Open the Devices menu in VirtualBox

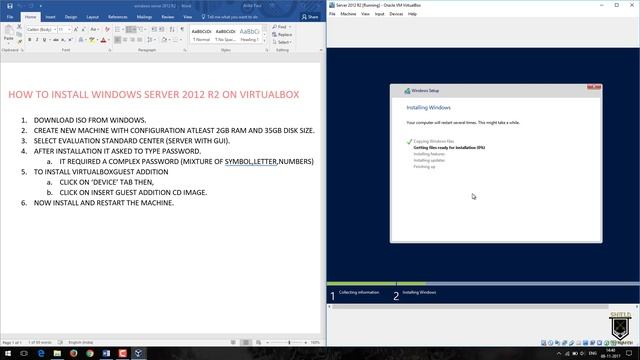coord(396,14)
